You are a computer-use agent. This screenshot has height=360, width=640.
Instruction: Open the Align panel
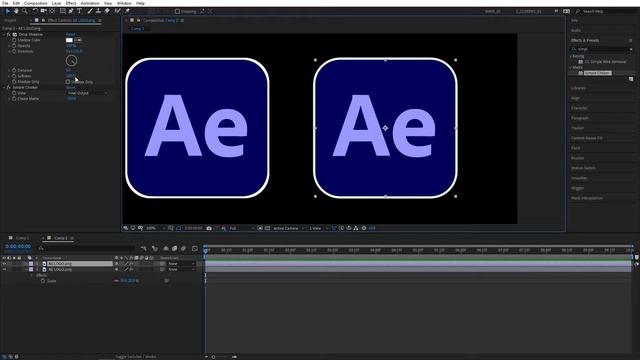point(576,98)
